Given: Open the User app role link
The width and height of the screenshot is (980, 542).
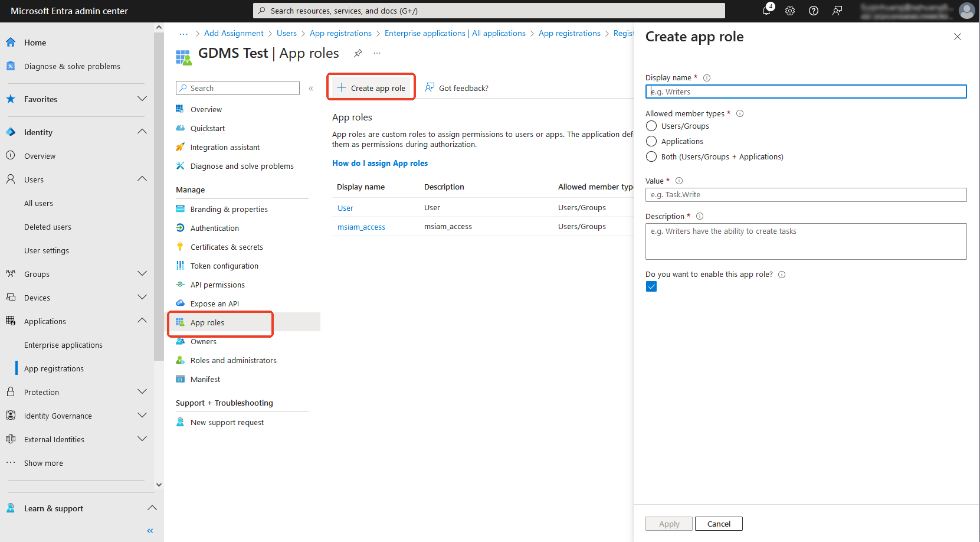Looking at the screenshot, I should point(345,208).
